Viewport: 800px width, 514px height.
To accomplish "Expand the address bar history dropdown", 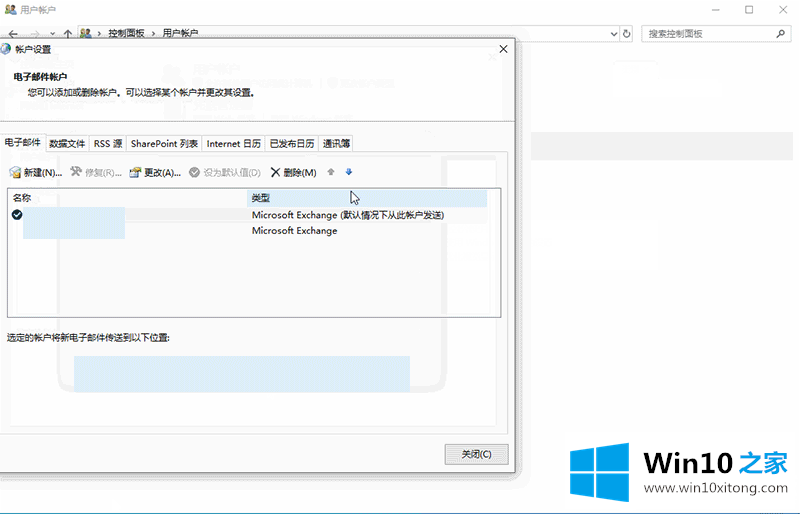I will pos(614,34).
